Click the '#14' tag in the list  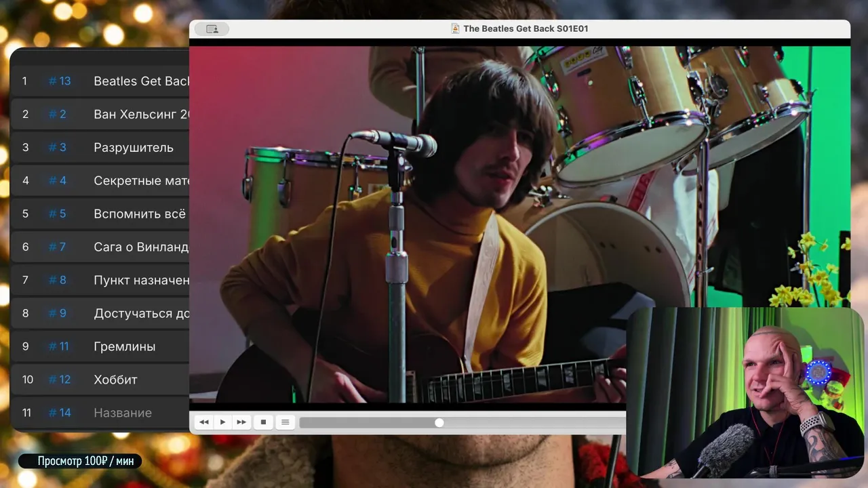tap(60, 413)
